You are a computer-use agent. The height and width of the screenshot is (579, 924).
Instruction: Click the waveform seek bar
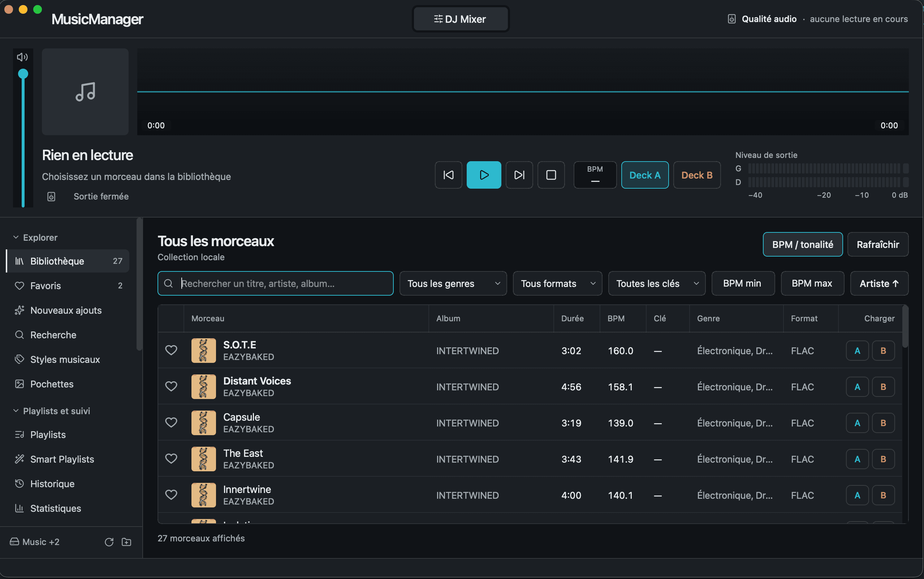click(x=523, y=91)
